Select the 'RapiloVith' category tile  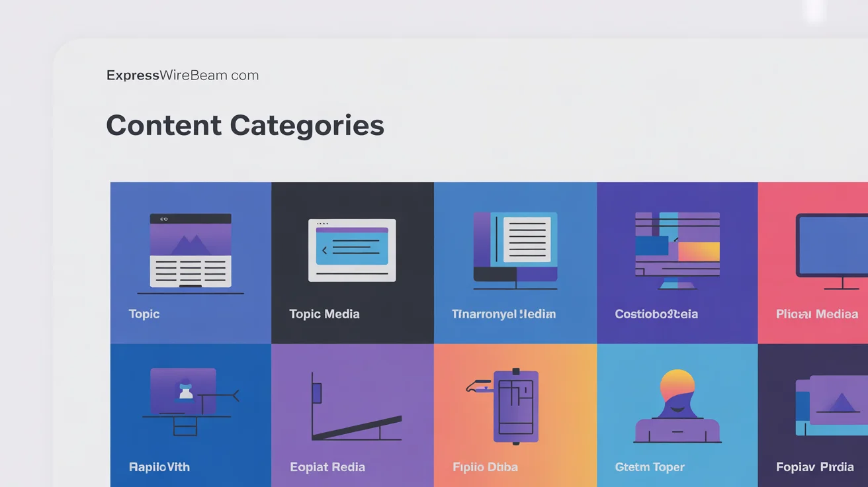[191, 416]
